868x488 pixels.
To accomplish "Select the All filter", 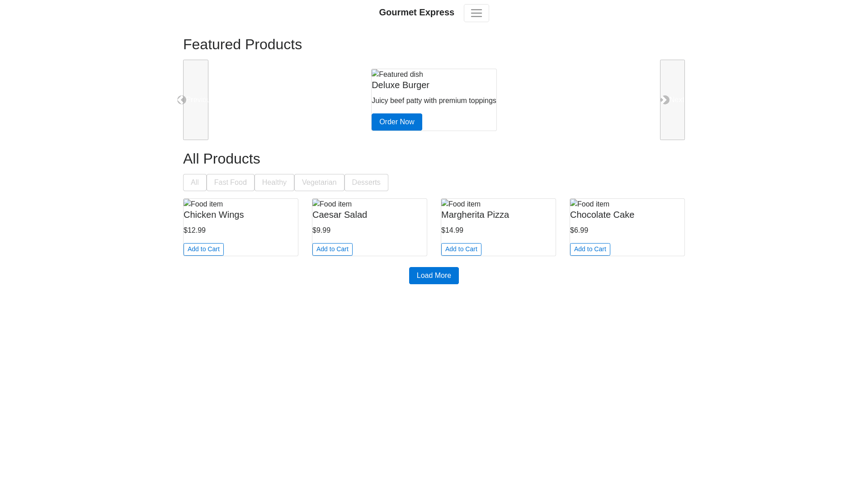I will tap(194, 183).
